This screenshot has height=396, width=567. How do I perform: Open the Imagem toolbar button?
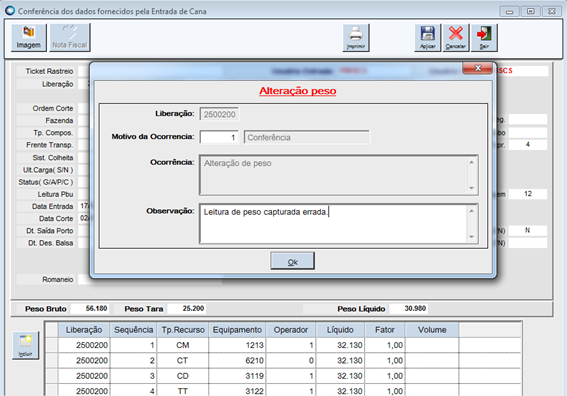coord(29,38)
